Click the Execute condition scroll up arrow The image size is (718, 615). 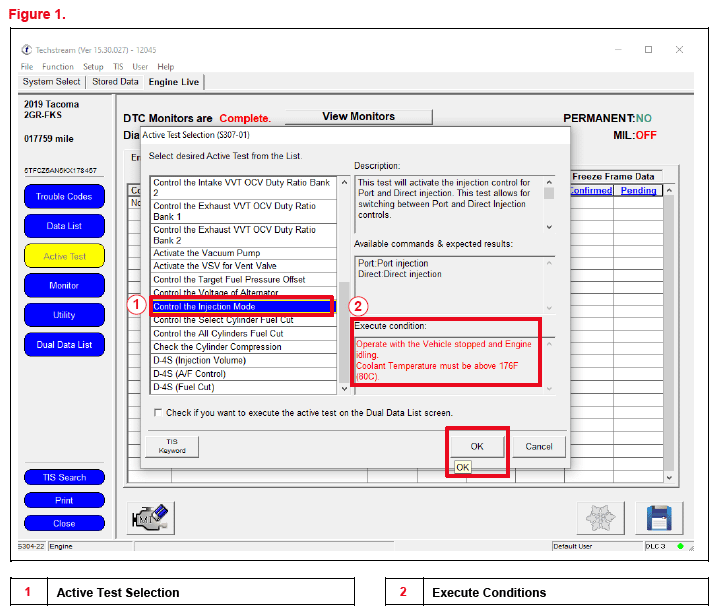[x=549, y=344]
